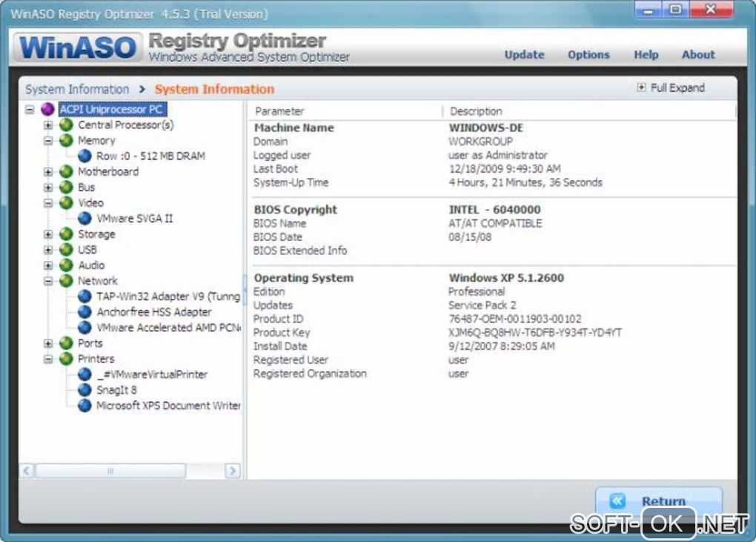756x542 pixels.
Task: Open the Help menu
Action: point(646,54)
